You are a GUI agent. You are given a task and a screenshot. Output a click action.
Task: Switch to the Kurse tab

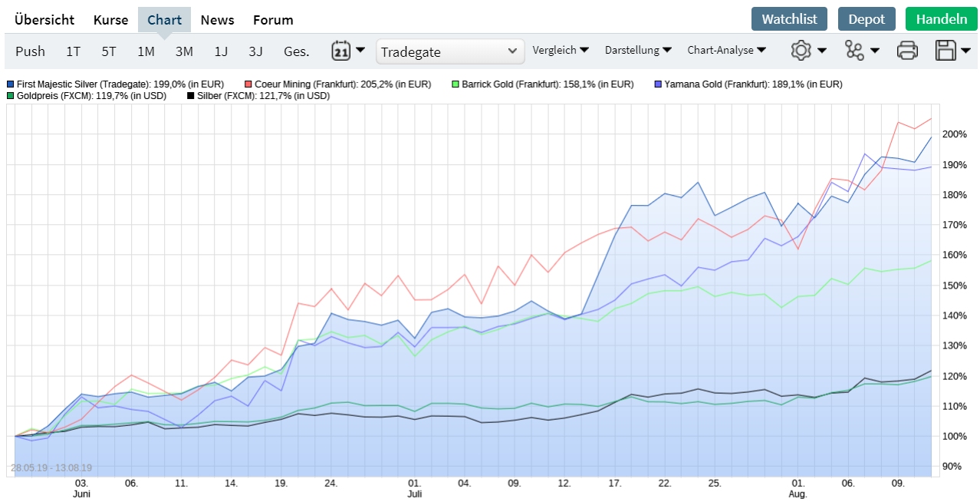click(x=110, y=20)
